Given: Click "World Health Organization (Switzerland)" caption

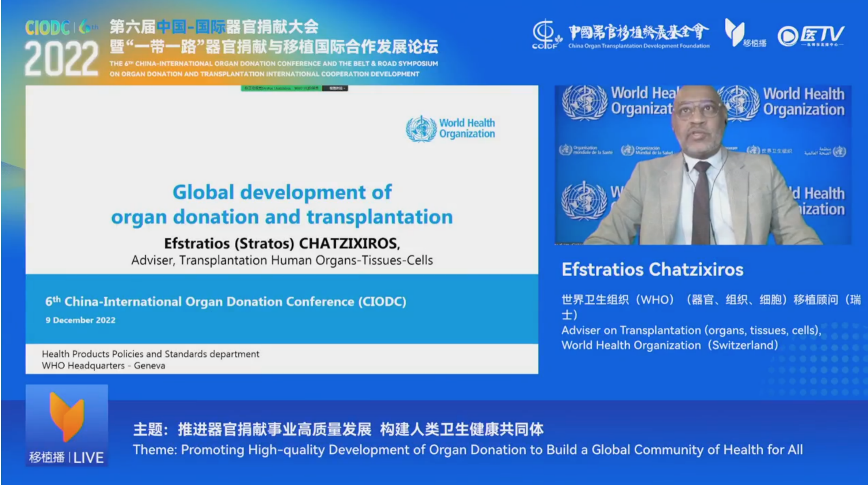Looking at the screenshot, I should [x=670, y=345].
